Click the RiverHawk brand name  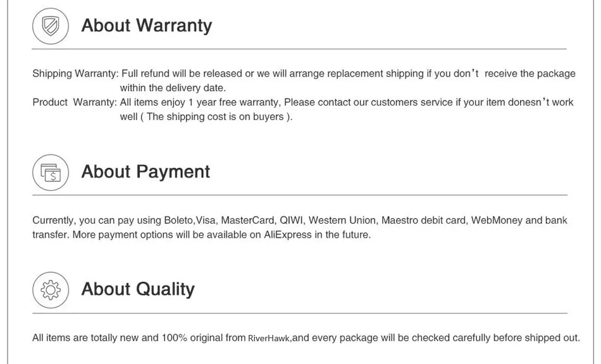(270, 338)
